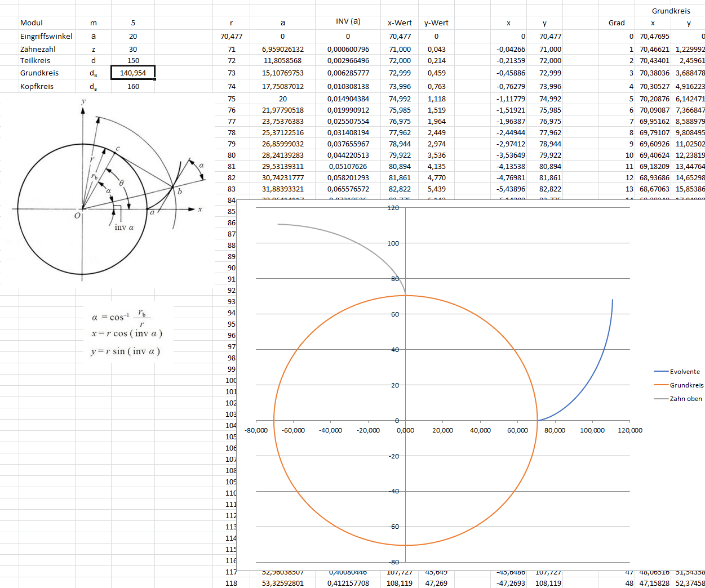
Task: Click the Zähnezahl value cell showing 30
Action: click(x=132, y=50)
